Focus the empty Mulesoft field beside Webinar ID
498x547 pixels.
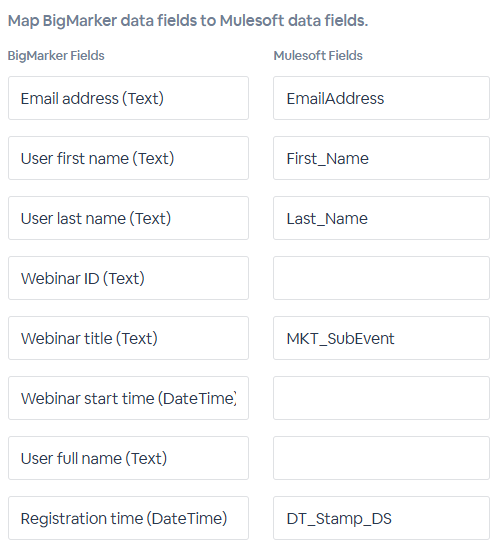click(382, 278)
